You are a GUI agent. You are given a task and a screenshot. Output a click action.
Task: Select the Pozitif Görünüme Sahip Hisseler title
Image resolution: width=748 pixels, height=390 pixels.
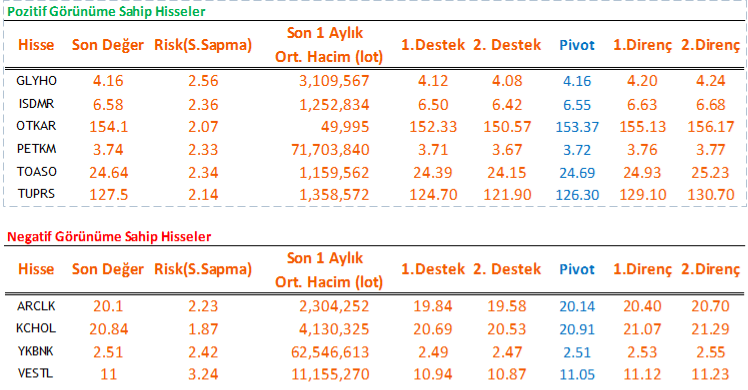pos(106,11)
